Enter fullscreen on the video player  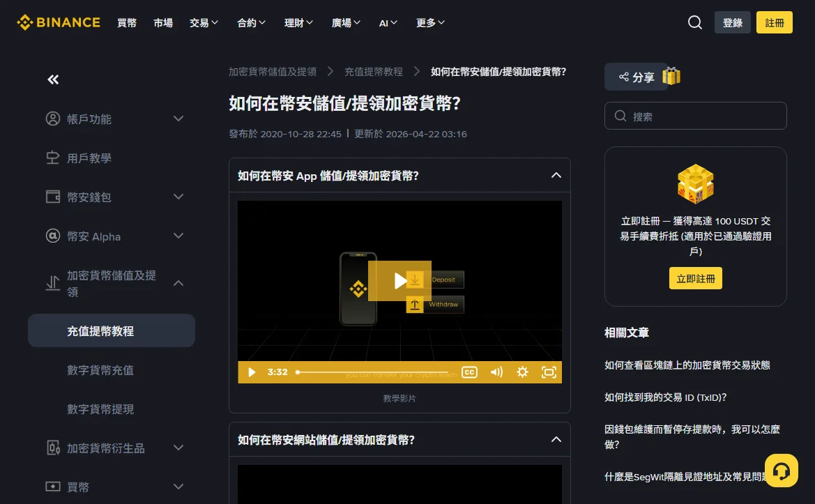tap(549, 372)
